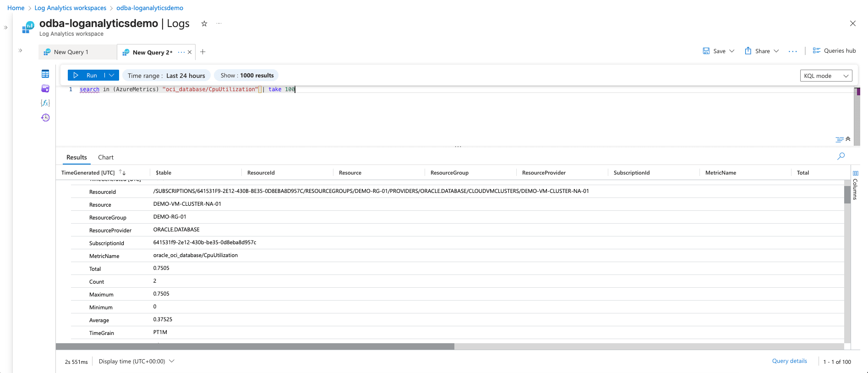Click the editor/results splitter handle dots
868x373 pixels.
[x=458, y=147]
